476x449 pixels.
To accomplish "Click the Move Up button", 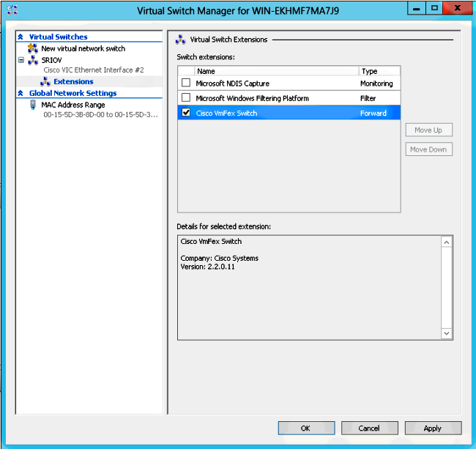I will pos(428,130).
